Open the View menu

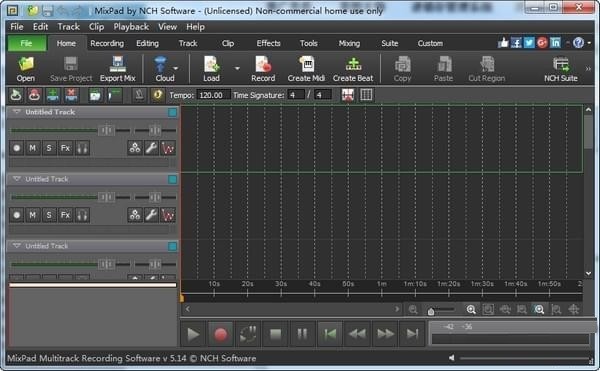(x=168, y=27)
